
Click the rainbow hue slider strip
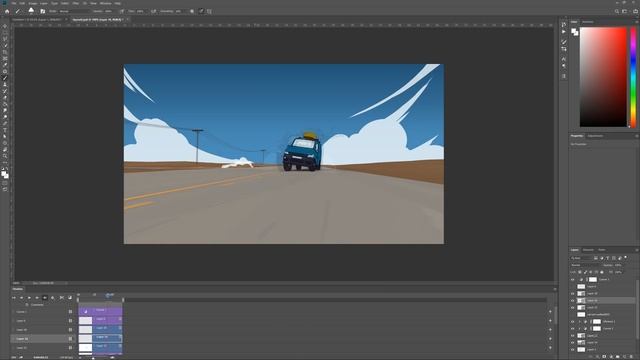point(633,77)
